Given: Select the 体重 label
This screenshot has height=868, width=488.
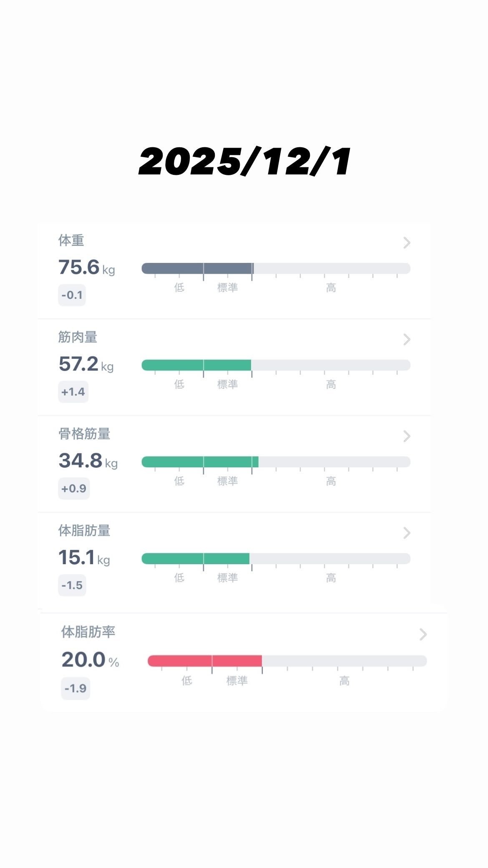Looking at the screenshot, I should [71, 240].
